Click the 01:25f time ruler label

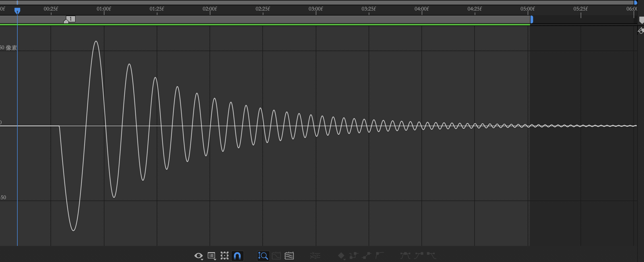pos(157,9)
